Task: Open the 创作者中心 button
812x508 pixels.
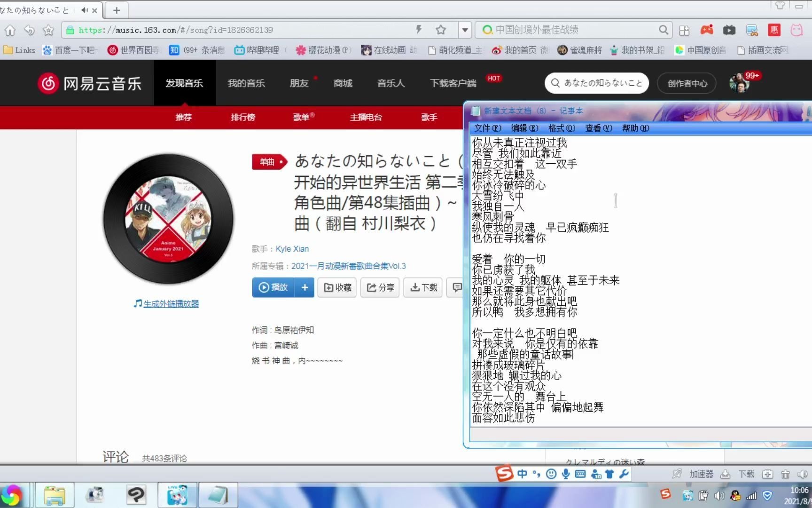Action: point(687,83)
